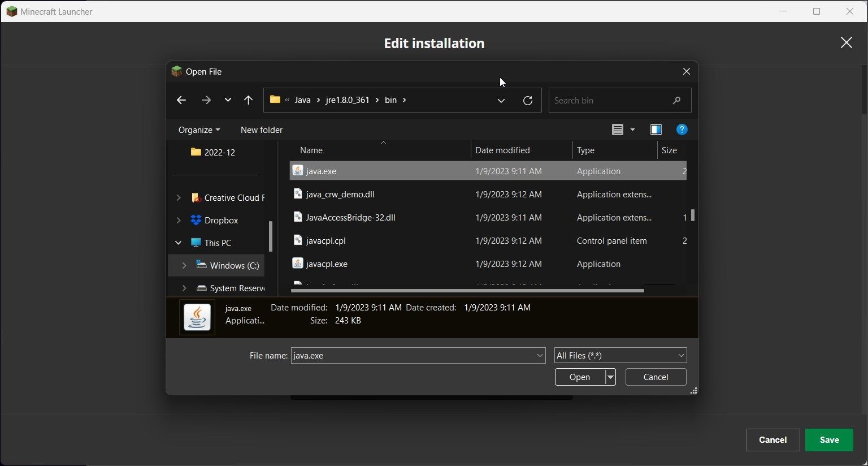
Task: Click the jre1.8.0_361 breadcrumb segment
Action: click(x=348, y=100)
